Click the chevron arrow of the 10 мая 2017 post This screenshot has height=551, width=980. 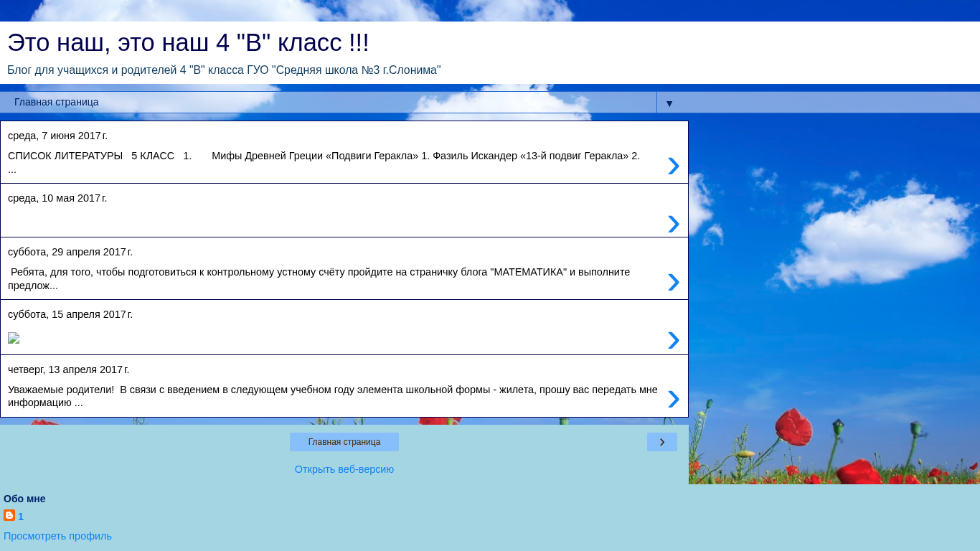tap(673, 224)
